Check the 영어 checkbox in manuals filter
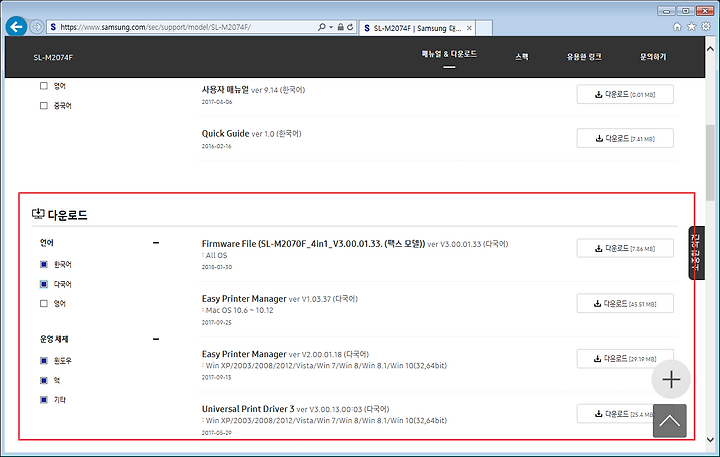720x457 pixels. click(44, 86)
